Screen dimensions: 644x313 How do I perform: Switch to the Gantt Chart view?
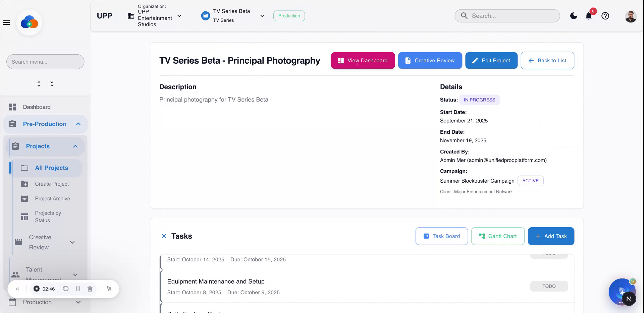coord(498,236)
